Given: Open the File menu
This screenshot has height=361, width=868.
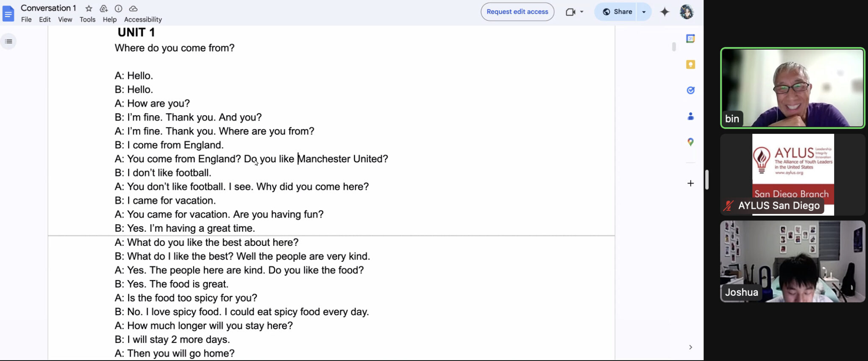Looking at the screenshot, I should (x=26, y=19).
